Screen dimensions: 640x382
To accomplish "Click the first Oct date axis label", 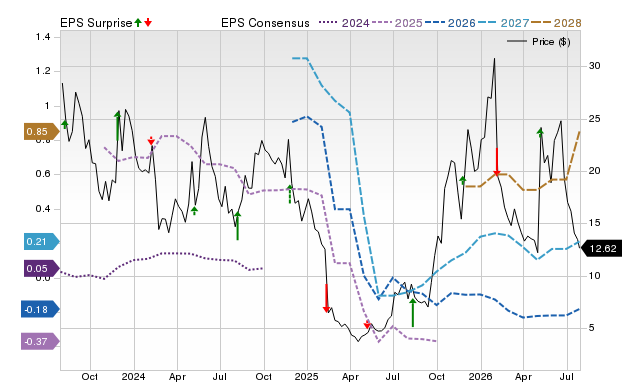I will point(89,376).
